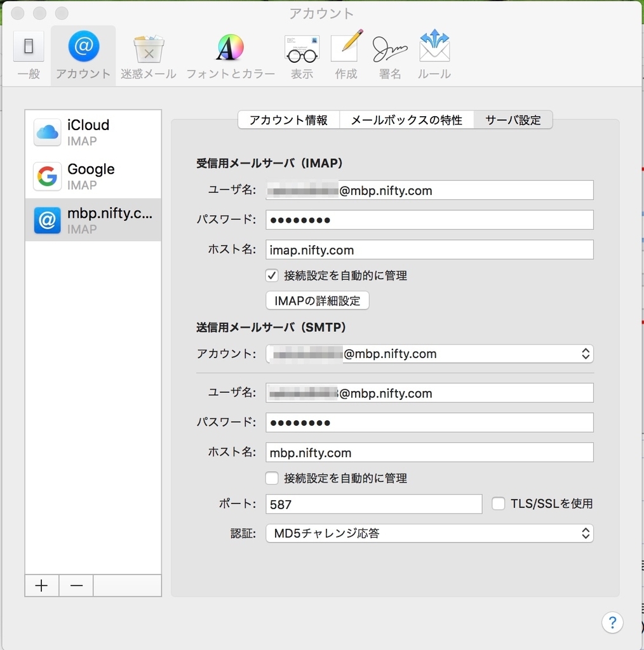
Task: Click the SMTP ユーザ名 field
Action: [429, 393]
